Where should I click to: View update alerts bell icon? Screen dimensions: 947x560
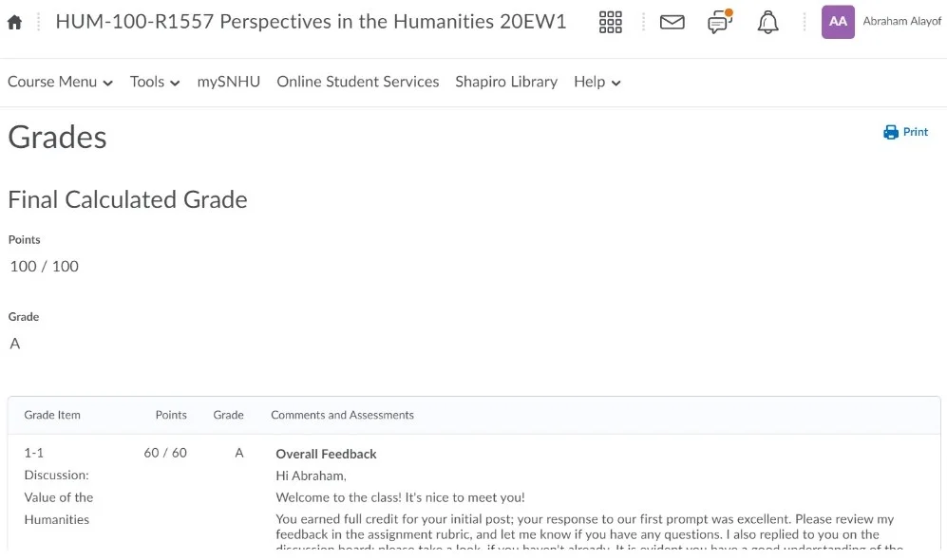pyautogui.click(x=767, y=22)
